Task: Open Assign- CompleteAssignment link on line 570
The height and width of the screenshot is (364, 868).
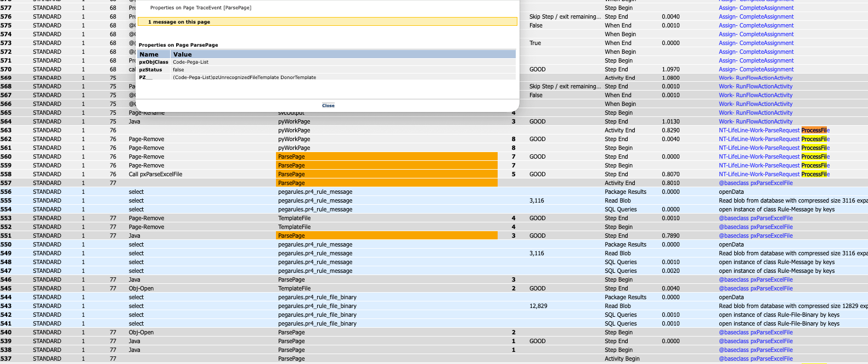Action: tap(756, 69)
